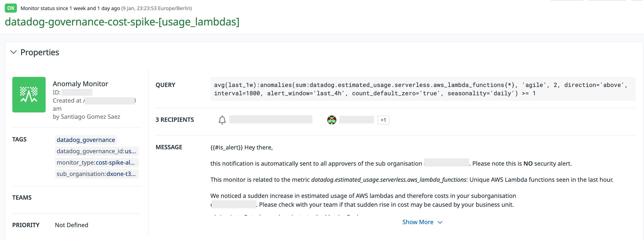Select the sub_organisation:dxone-t3 tag
Image resolution: width=644 pixels, height=240 pixels.
(x=96, y=174)
